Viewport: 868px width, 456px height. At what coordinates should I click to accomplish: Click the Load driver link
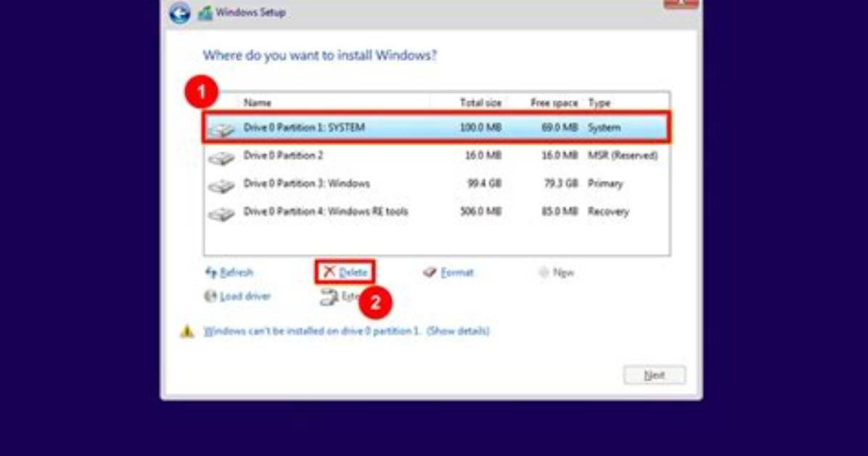(x=245, y=296)
